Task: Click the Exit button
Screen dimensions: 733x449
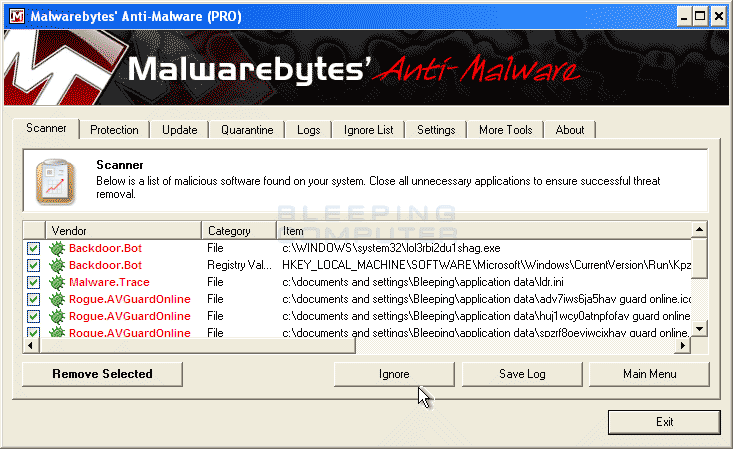Action: coord(664,422)
